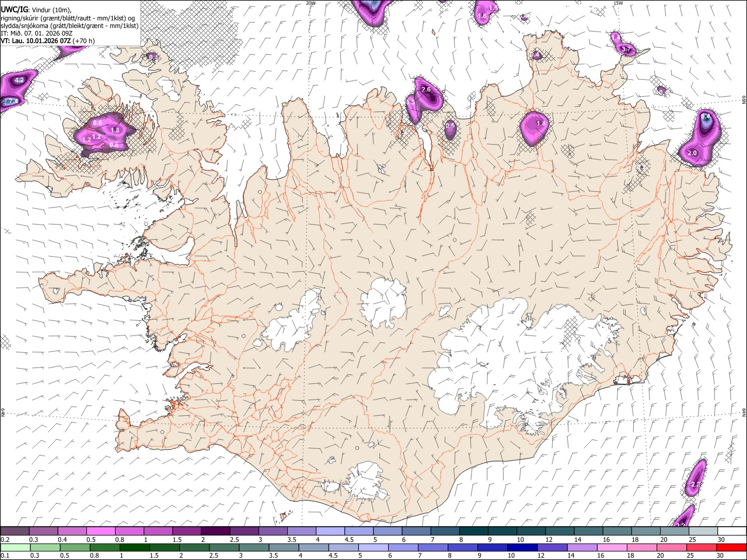The image size is (747, 560).
Task: Pick the top-row legend swatch between 3 and 3.5
Action: (272, 531)
